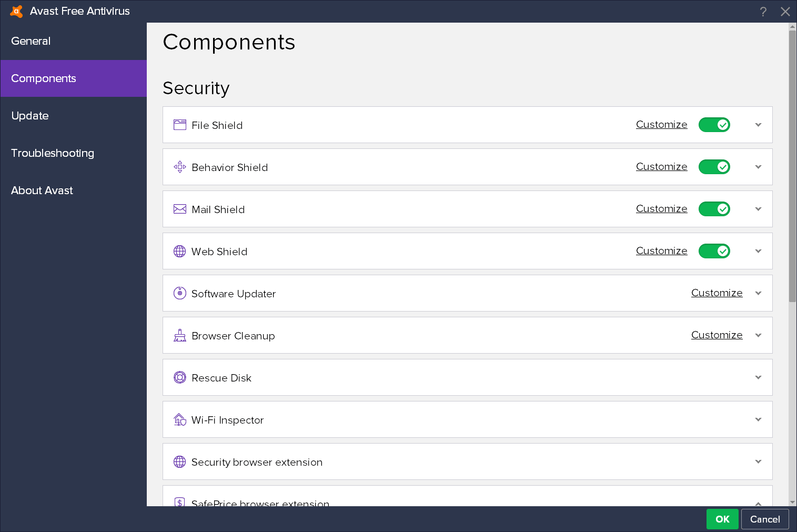
Task: Click the SafePrice dollar icon
Action: (x=180, y=502)
